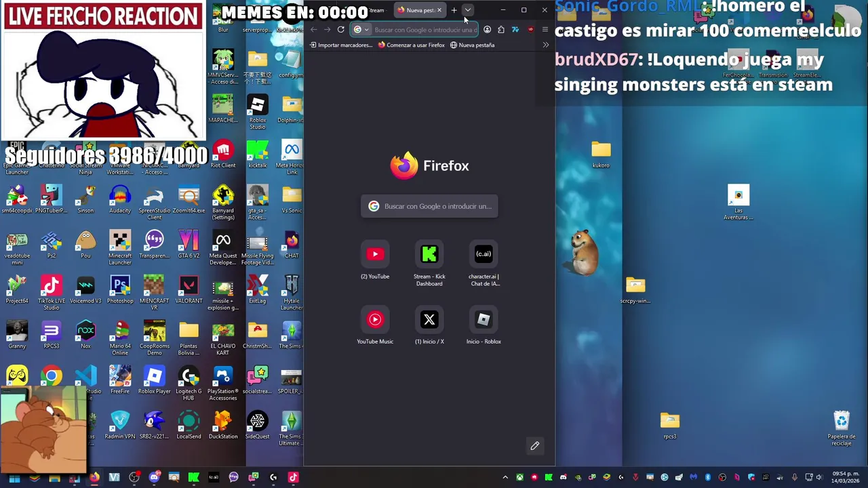Select the Riot Client desktop icon
This screenshot has height=488, width=868.
(x=223, y=154)
